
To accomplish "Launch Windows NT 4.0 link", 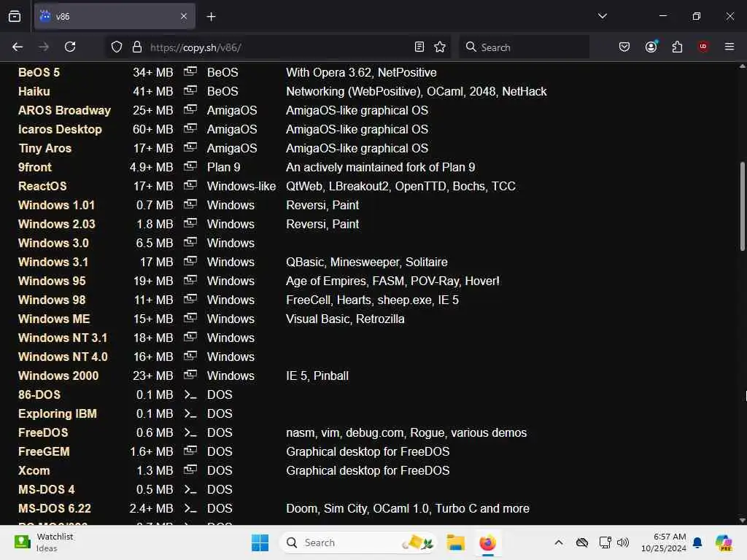I will (x=63, y=357).
